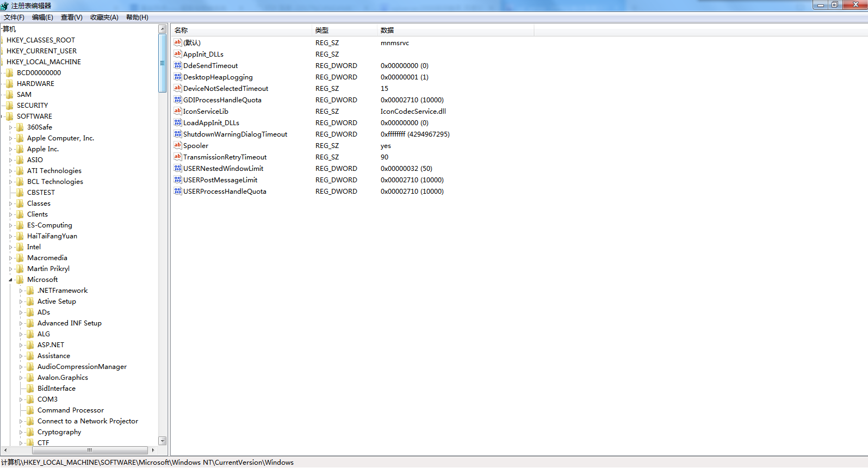
Task: Expand the Intel registry key
Action: click(x=10, y=247)
